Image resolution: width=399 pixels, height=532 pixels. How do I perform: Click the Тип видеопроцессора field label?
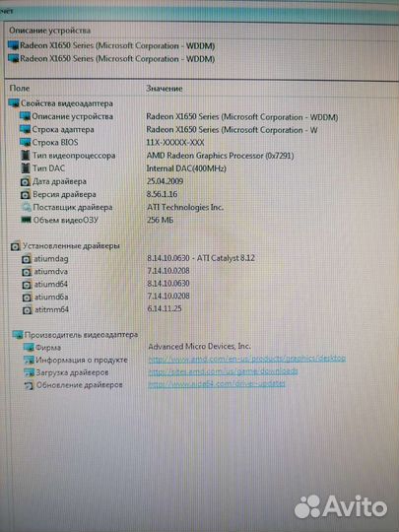[74, 156]
